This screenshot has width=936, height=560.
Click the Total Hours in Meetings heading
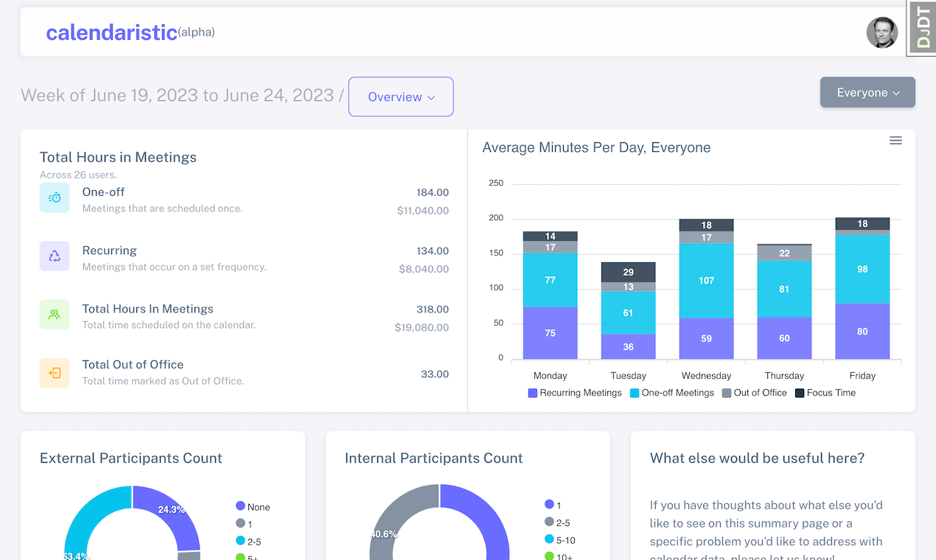(118, 157)
